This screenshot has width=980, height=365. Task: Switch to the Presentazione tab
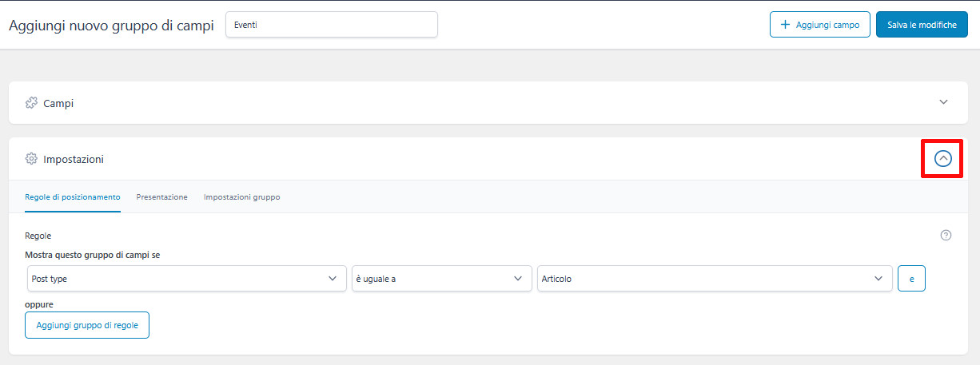(161, 196)
